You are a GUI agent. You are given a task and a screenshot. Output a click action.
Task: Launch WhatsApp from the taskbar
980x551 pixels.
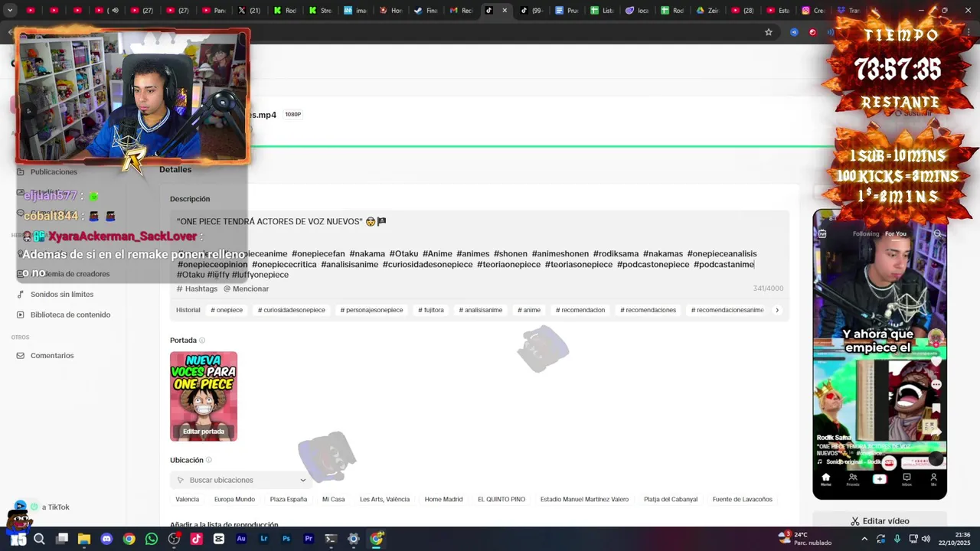tap(152, 539)
